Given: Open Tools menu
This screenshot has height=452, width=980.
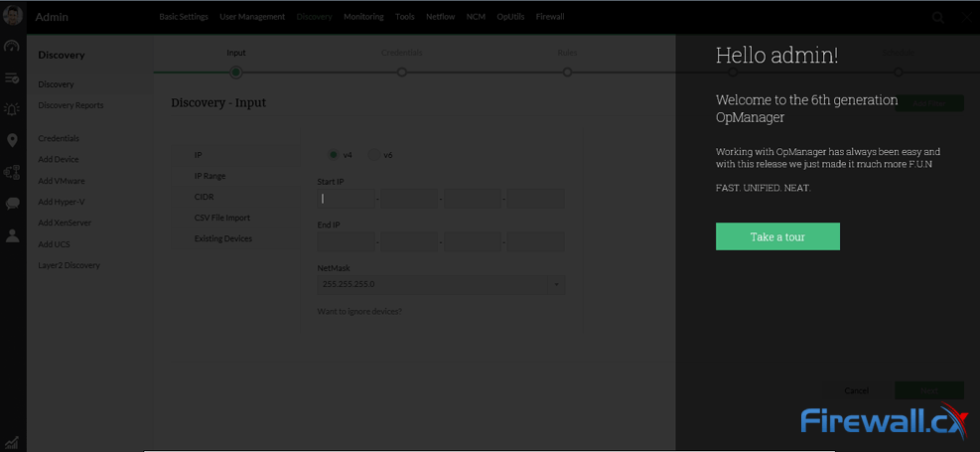Looking at the screenshot, I should [x=404, y=17].
